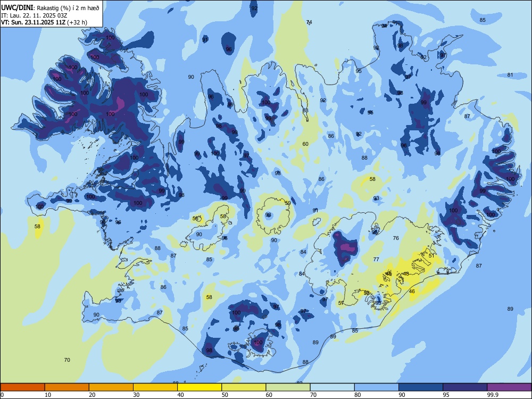Click the map value '46' near the southeast coast
532x399 pixels.
(x=412, y=291)
